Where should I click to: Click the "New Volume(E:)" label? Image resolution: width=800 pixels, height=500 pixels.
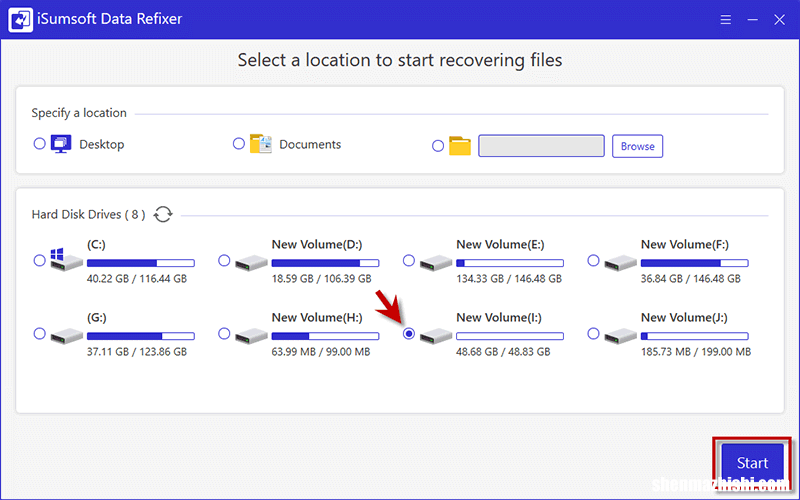point(500,245)
